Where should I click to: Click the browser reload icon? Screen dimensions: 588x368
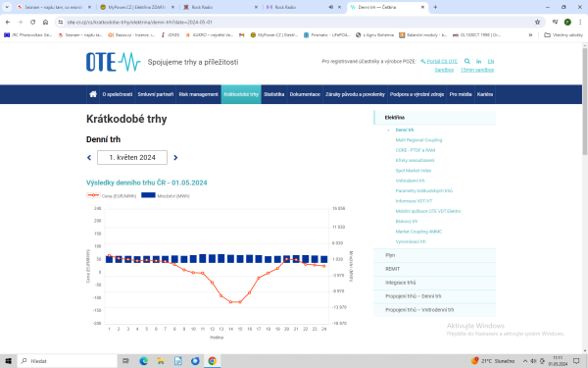pos(32,23)
